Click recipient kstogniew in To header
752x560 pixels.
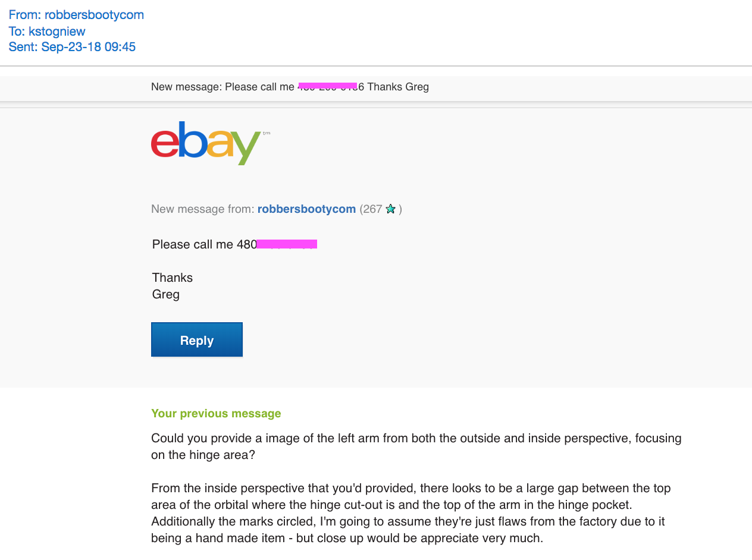point(57,31)
